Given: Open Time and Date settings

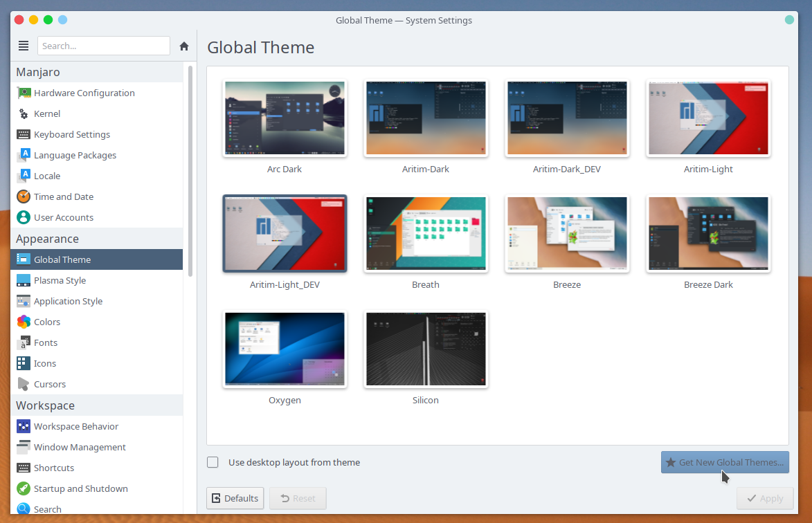Looking at the screenshot, I should click(x=97, y=196).
